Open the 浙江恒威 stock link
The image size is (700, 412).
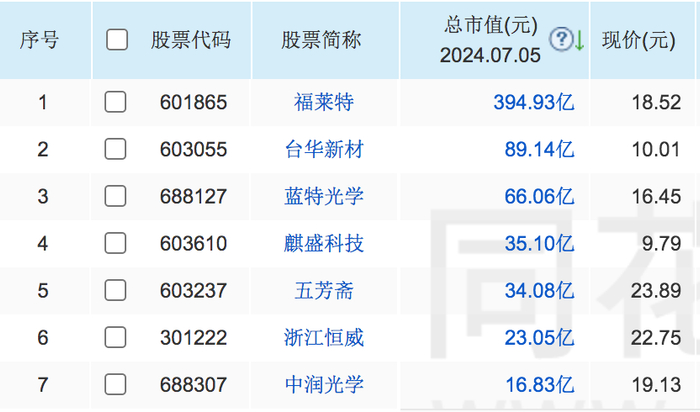click(x=324, y=337)
